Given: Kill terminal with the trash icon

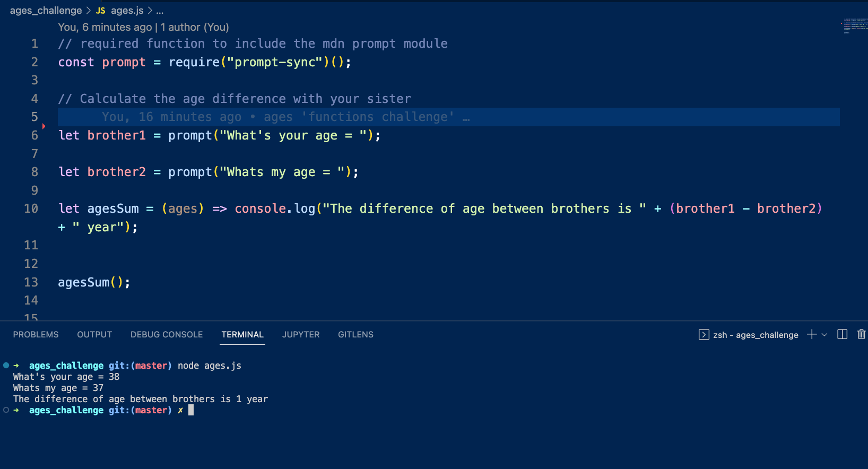Looking at the screenshot, I should [862, 334].
